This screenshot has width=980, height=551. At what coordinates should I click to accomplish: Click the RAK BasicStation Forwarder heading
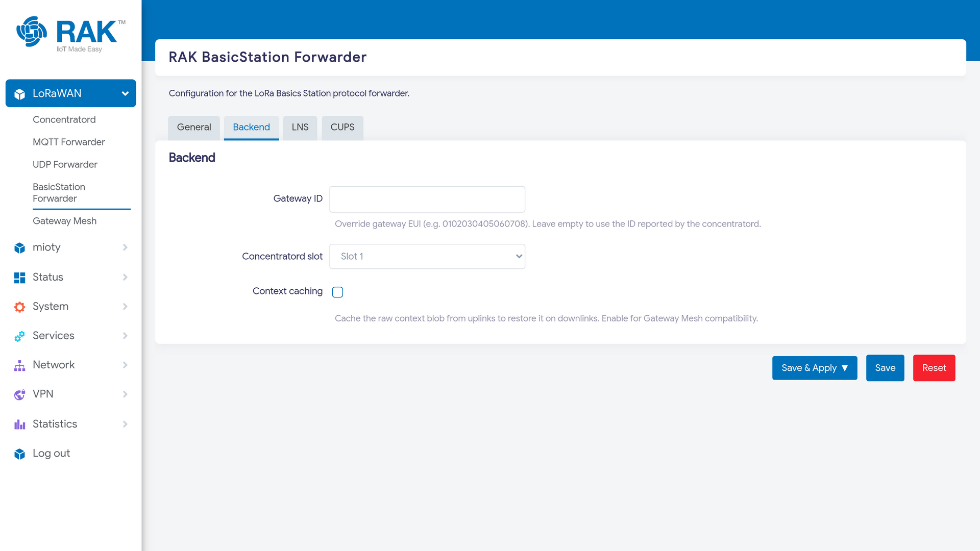(x=267, y=57)
